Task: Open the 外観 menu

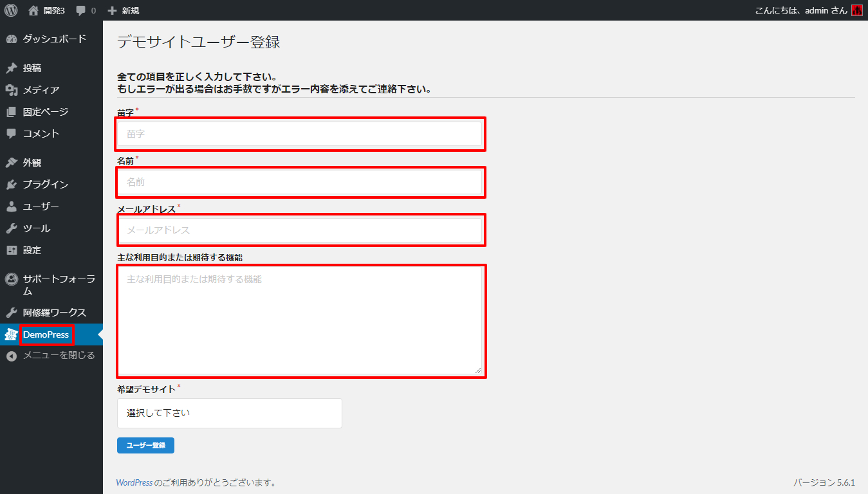Action: point(51,163)
